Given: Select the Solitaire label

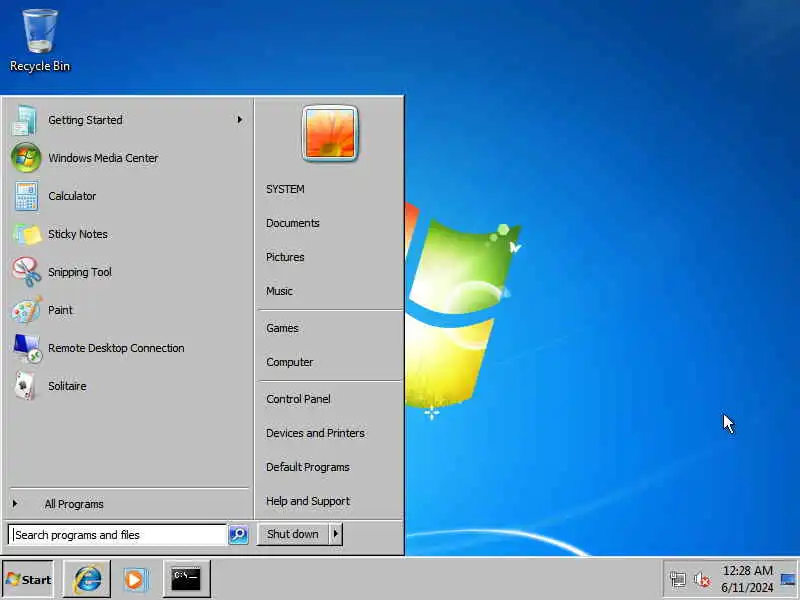Looking at the screenshot, I should coord(67,386).
